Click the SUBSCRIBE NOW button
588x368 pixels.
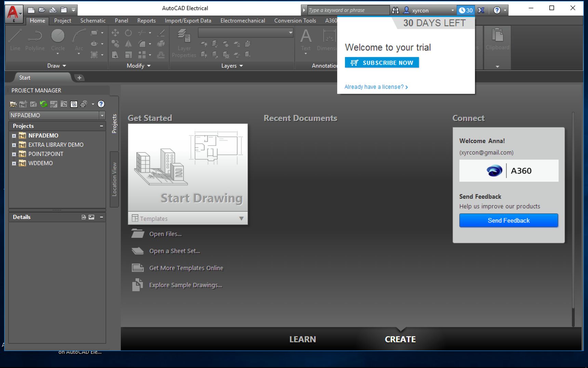point(382,63)
